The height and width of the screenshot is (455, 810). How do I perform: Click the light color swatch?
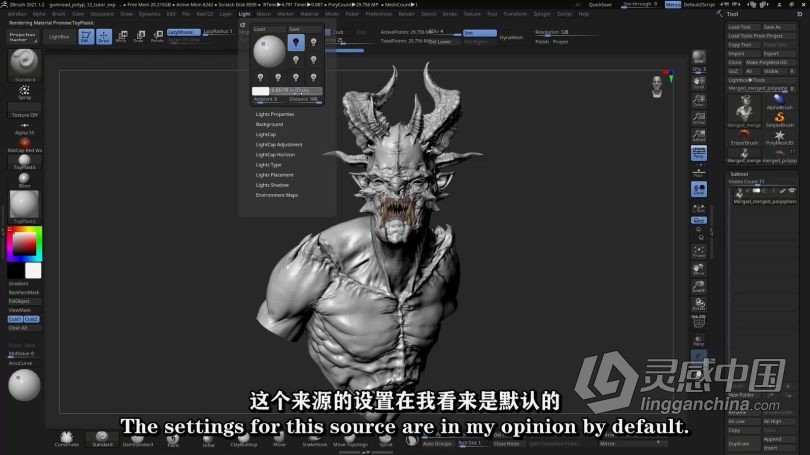click(x=260, y=91)
